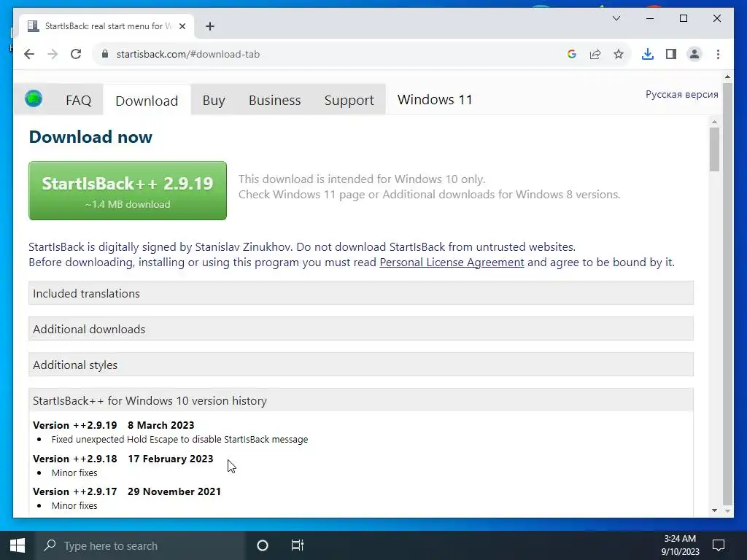Click inner scrollbar up arrow

pyautogui.click(x=714, y=122)
